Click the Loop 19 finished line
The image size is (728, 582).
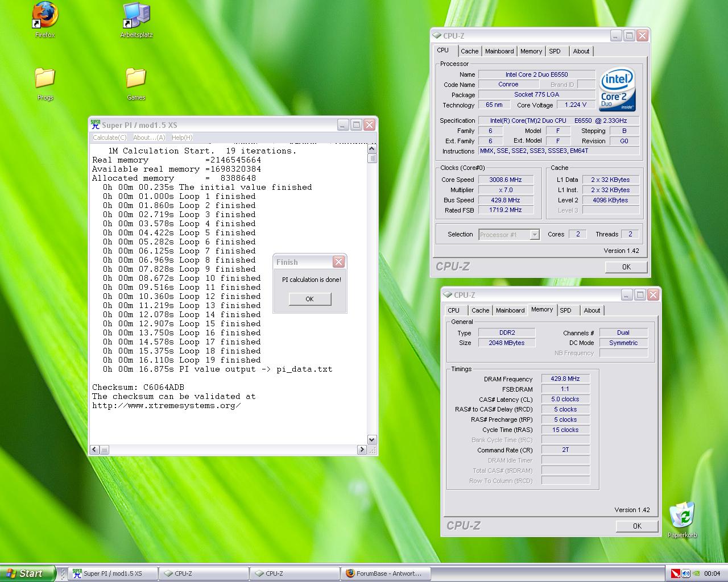[182, 360]
